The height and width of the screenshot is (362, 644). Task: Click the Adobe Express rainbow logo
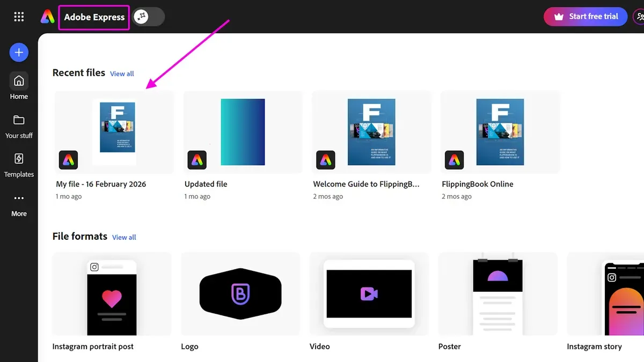click(47, 17)
